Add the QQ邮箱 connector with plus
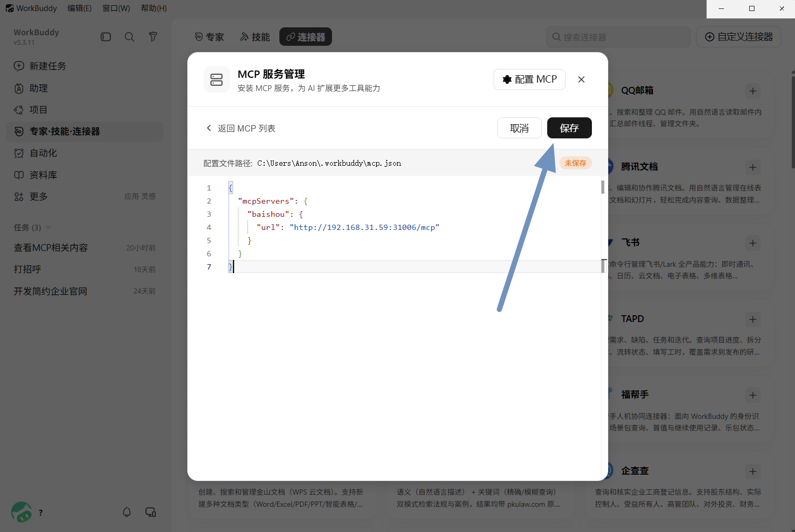Viewport: 795px width, 532px height. [x=753, y=91]
